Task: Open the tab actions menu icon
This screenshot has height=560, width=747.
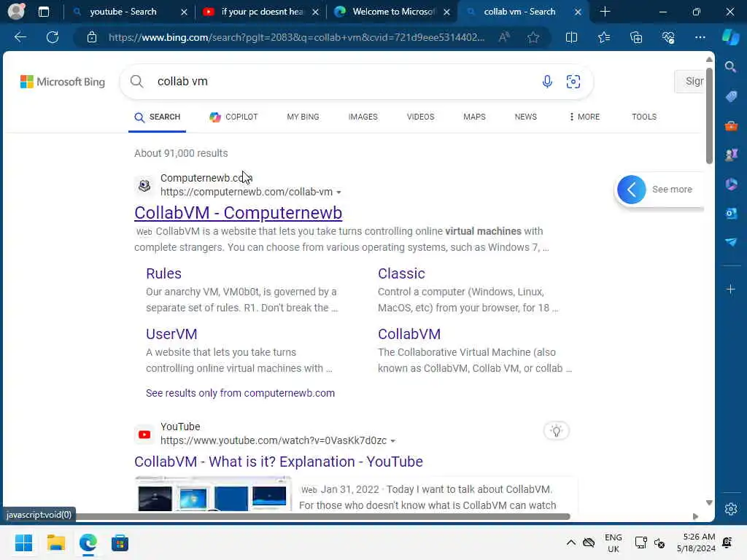Action: point(43,12)
